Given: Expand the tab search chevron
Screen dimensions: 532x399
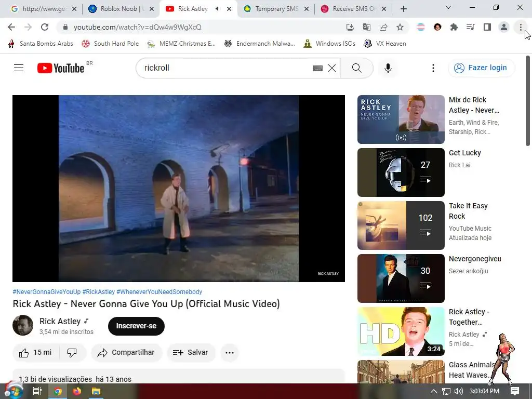Looking at the screenshot, I should point(448,7).
